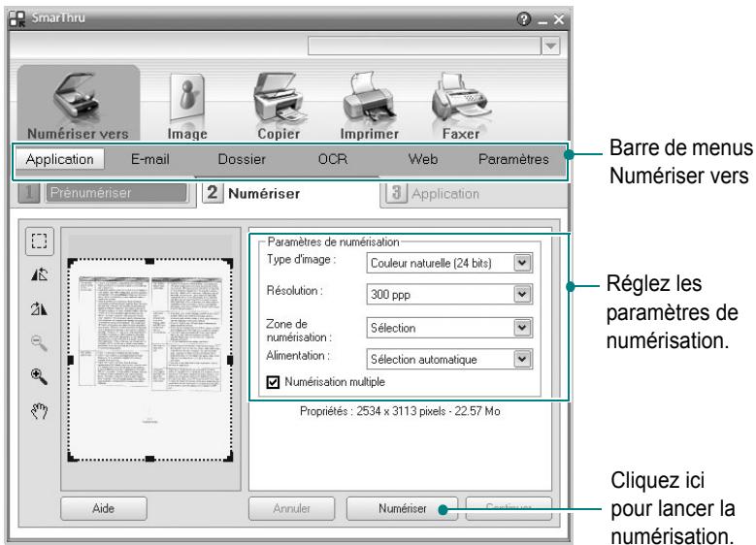The image size is (756, 545).
Task: Click the Numériser button to start scanning
Action: point(402,508)
